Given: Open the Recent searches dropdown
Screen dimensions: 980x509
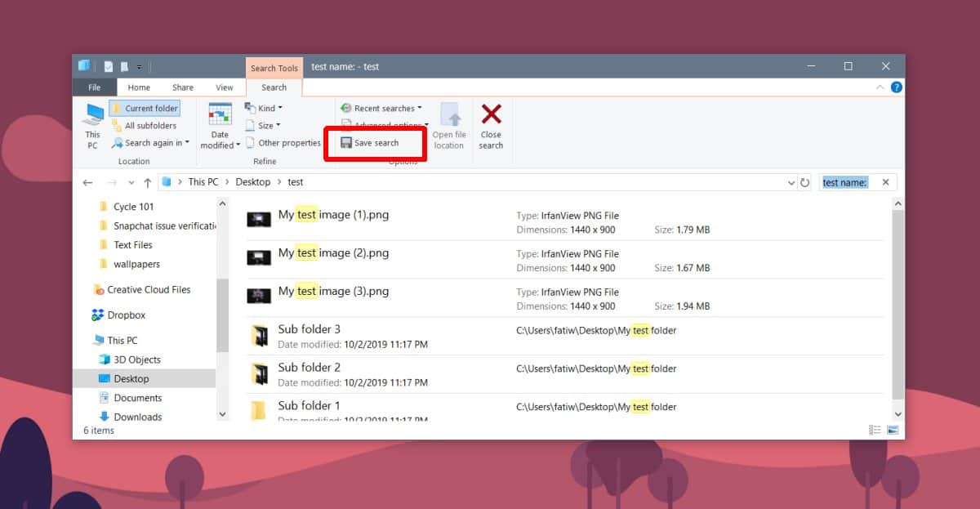Looking at the screenshot, I should pos(381,108).
